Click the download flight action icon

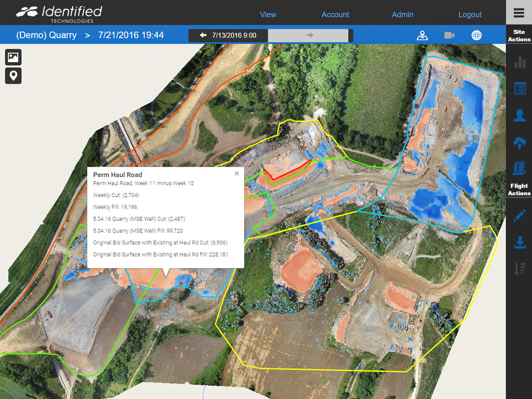coord(519,242)
